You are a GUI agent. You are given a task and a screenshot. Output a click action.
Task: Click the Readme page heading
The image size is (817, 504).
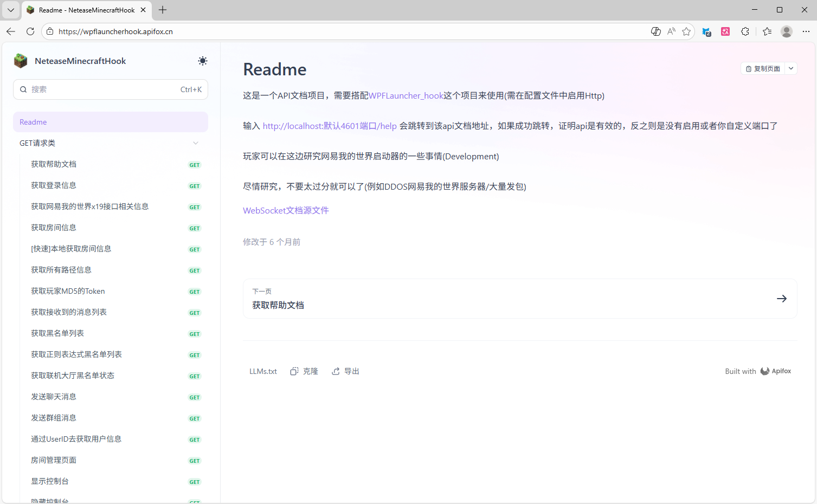275,69
